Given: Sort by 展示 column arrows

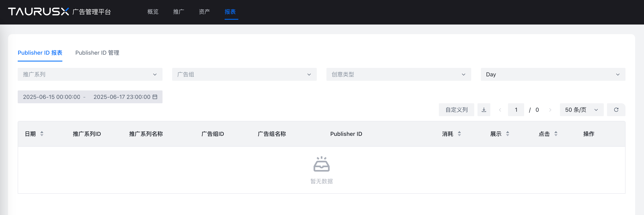Looking at the screenshot, I should [507, 134].
